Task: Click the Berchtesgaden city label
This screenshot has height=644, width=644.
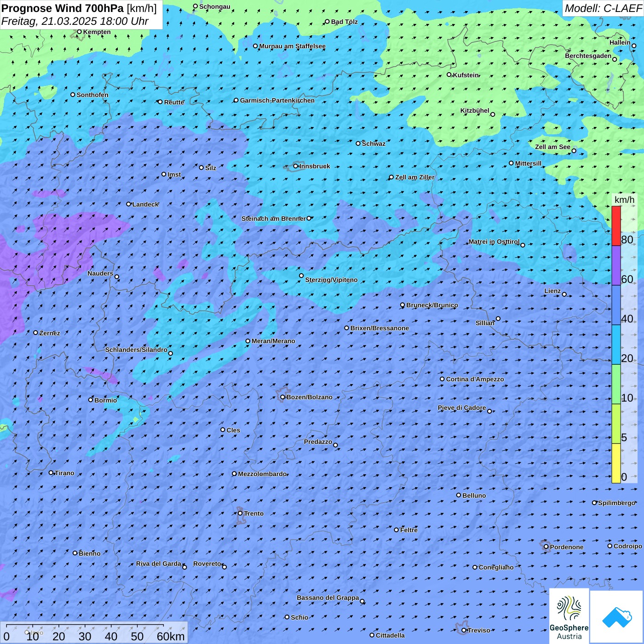Action: [x=588, y=56]
